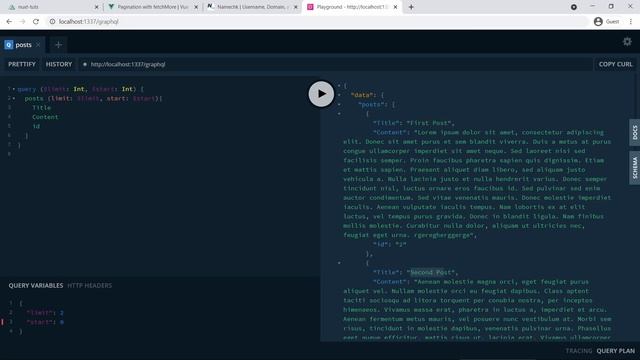Collapse the "data" object in response
Image resolution: width=640 pixels, height=360 pixels.
(339, 95)
